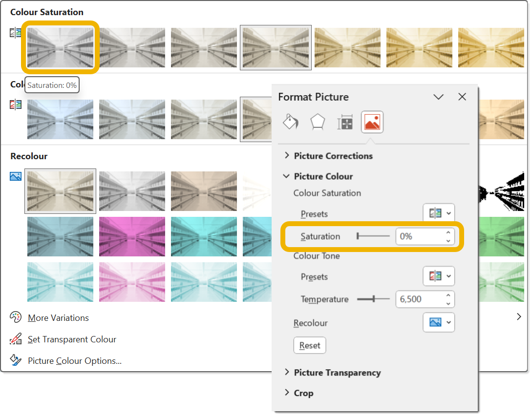Open Fill & Line settings in Format Picture pane

pos(291,122)
